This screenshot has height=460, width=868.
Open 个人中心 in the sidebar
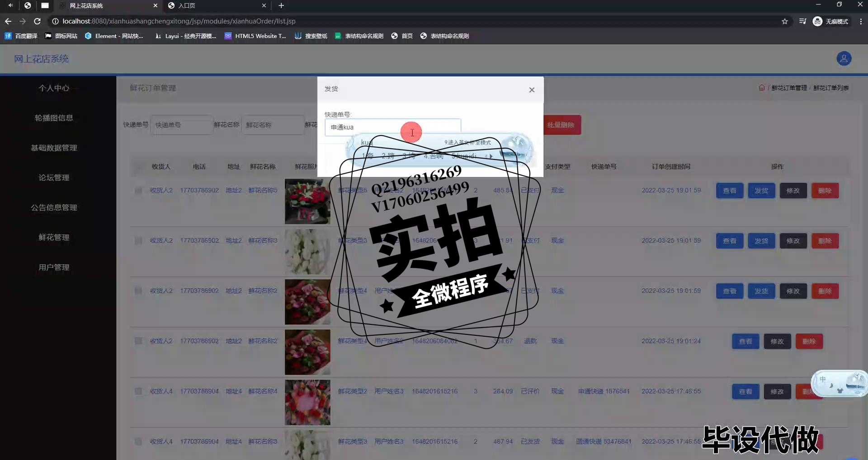(54, 88)
